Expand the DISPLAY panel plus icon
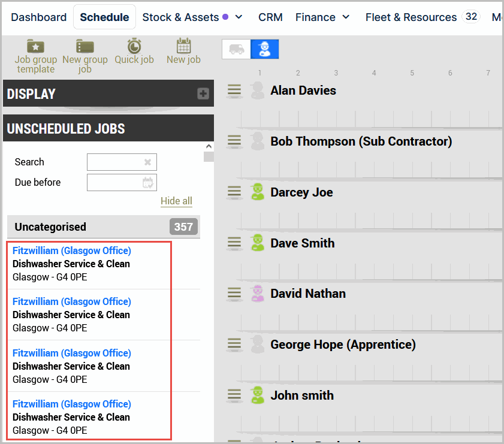 tap(203, 93)
